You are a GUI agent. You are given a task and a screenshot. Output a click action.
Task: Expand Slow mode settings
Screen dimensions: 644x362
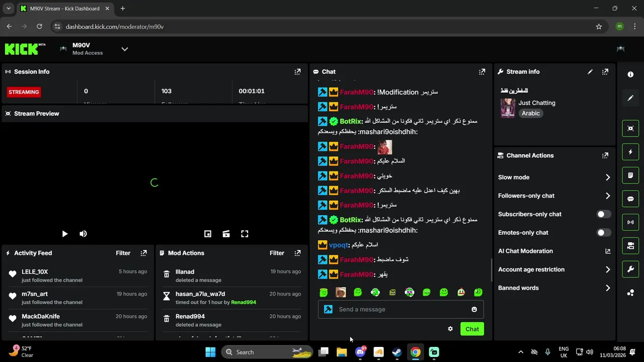pyautogui.click(x=554, y=177)
